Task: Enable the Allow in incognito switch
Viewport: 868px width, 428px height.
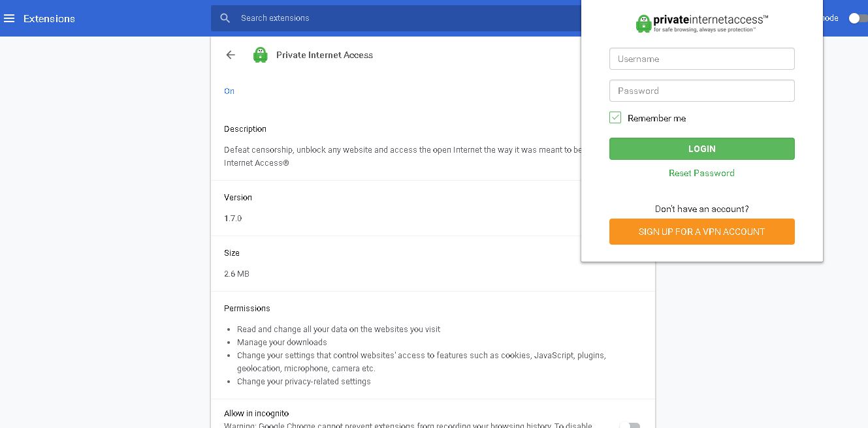Action: [x=630, y=425]
